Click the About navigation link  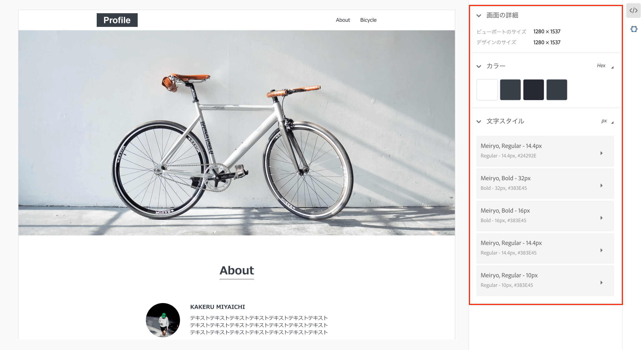(343, 20)
